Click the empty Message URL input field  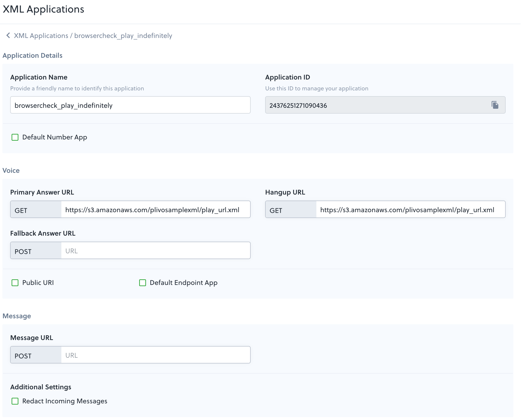156,355
